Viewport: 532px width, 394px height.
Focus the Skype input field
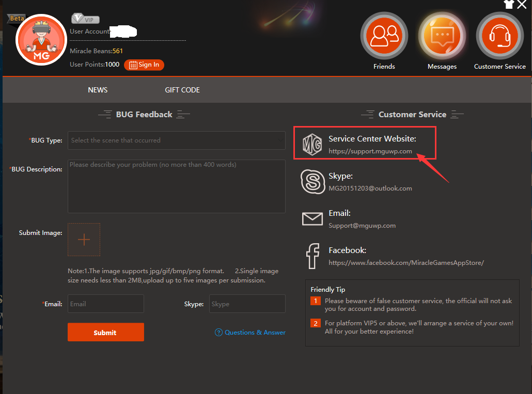pyautogui.click(x=247, y=304)
